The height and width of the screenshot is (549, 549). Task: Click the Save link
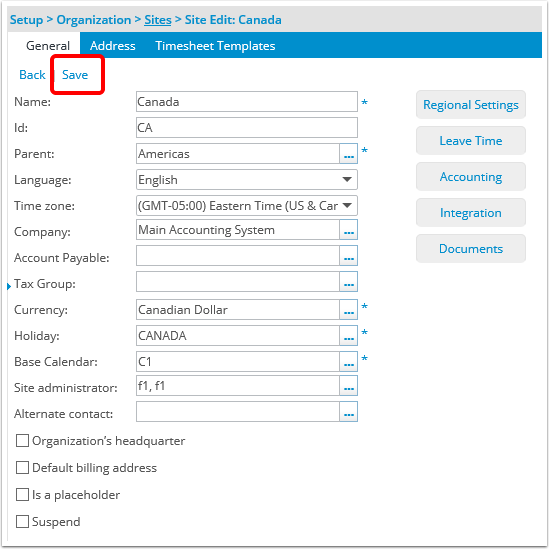coord(75,75)
